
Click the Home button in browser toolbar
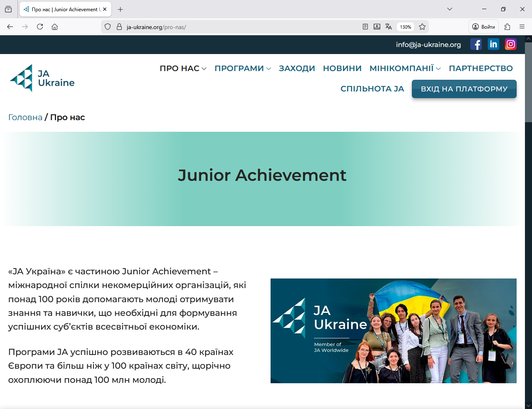pos(54,27)
